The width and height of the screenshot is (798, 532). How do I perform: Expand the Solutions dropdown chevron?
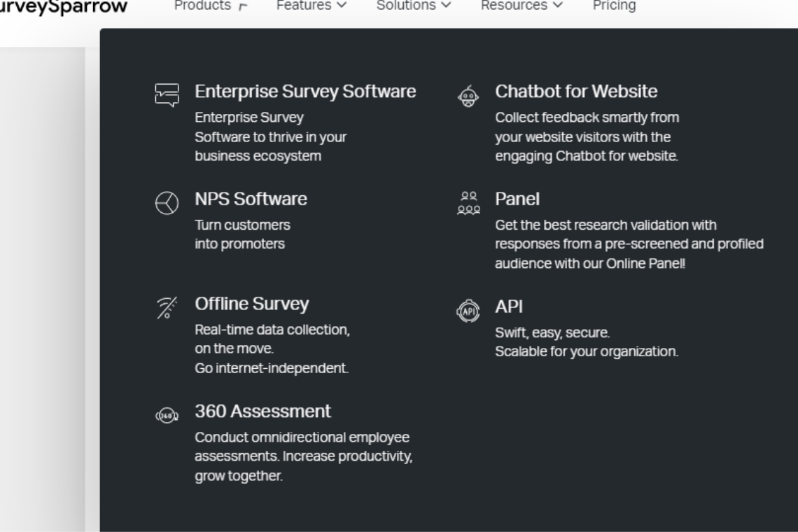click(x=447, y=5)
